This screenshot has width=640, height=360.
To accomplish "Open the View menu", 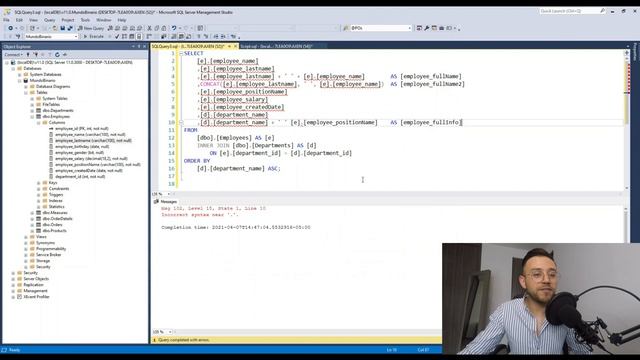I will [x=33, y=20].
